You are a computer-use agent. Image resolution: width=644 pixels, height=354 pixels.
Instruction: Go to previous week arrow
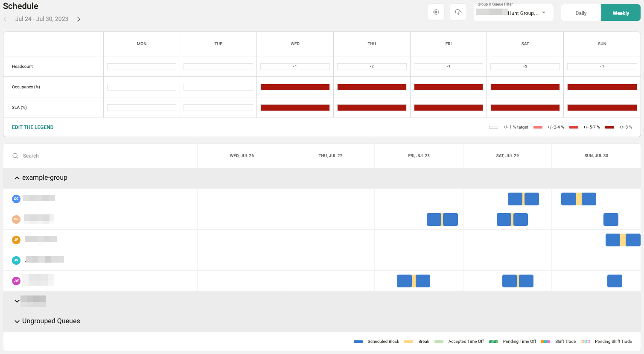click(x=5, y=19)
